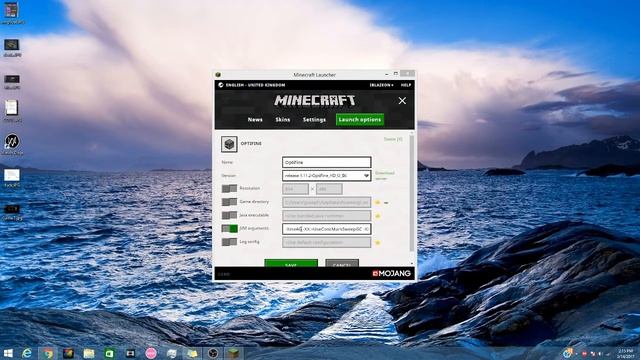Click the Log config field
Screen dimensions: 640x360
(327, 242)
